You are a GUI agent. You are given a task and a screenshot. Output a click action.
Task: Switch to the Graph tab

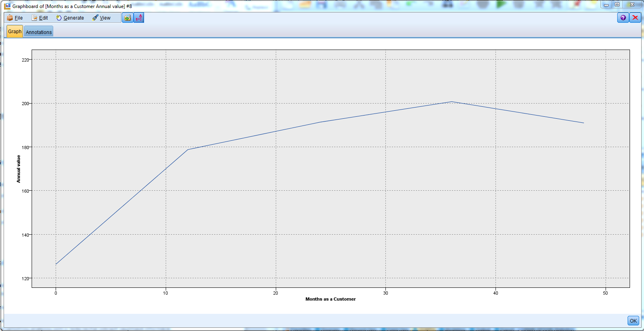point(15,32)
